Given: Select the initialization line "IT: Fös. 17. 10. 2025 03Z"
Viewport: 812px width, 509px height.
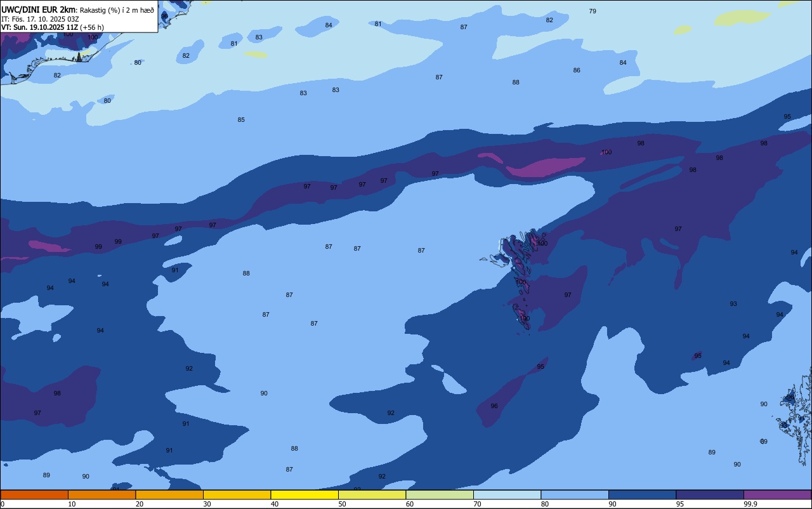Looking at the screenshot, I should pos(40,19).
